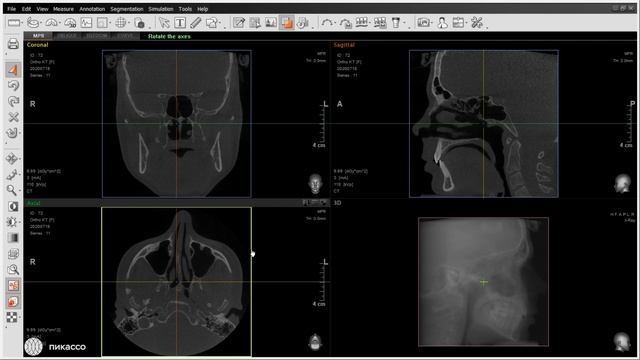Open the Annotation menu
The image size is (640, 360).
point(92,9)
